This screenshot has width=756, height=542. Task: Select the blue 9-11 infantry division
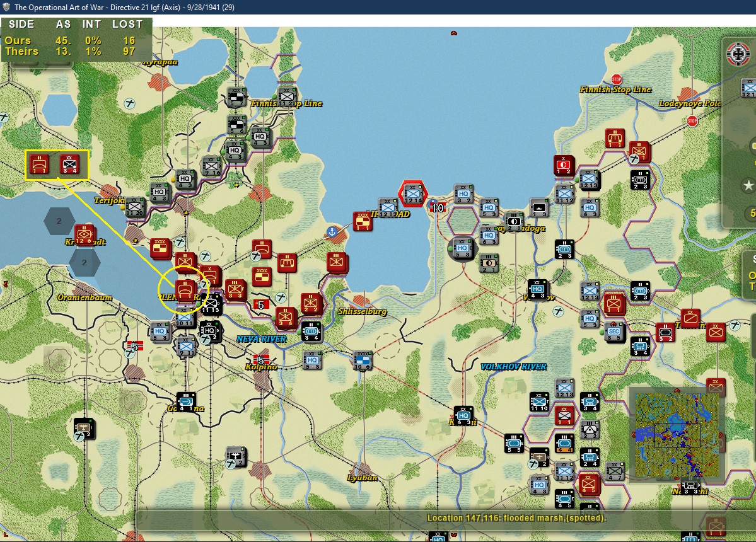pos(186,347)
